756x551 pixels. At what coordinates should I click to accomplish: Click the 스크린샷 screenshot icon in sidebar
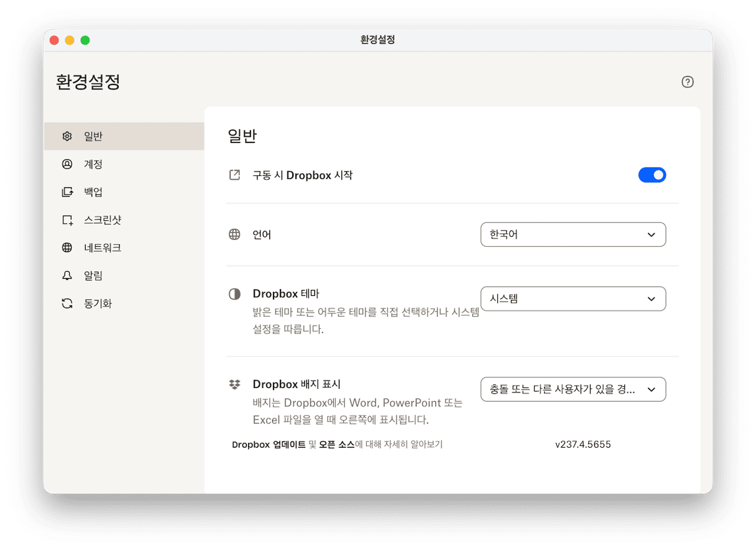point(67,220)
